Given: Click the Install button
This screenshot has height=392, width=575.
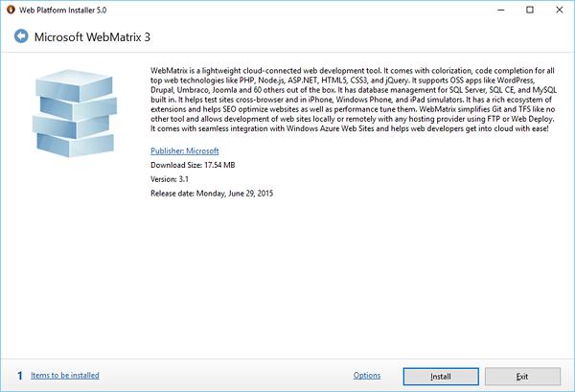Looking at the screenshot, I should (x=441, y=377).
